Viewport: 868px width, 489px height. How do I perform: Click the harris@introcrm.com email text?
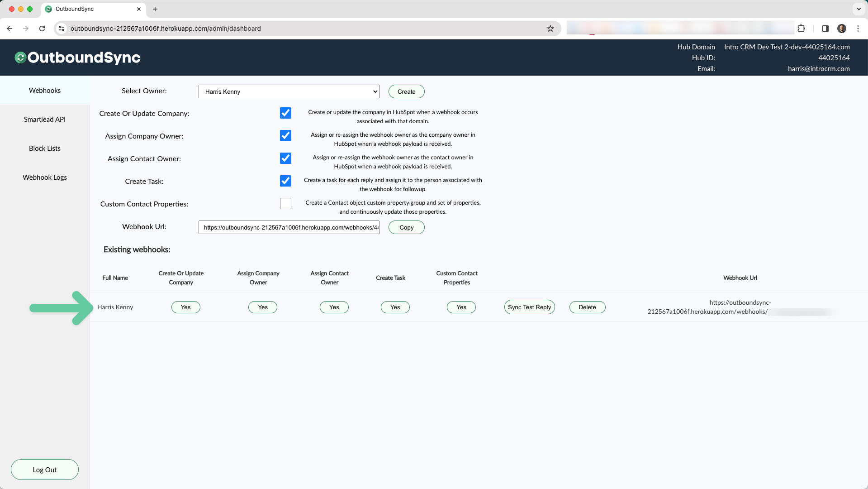[x=818, y=69]
